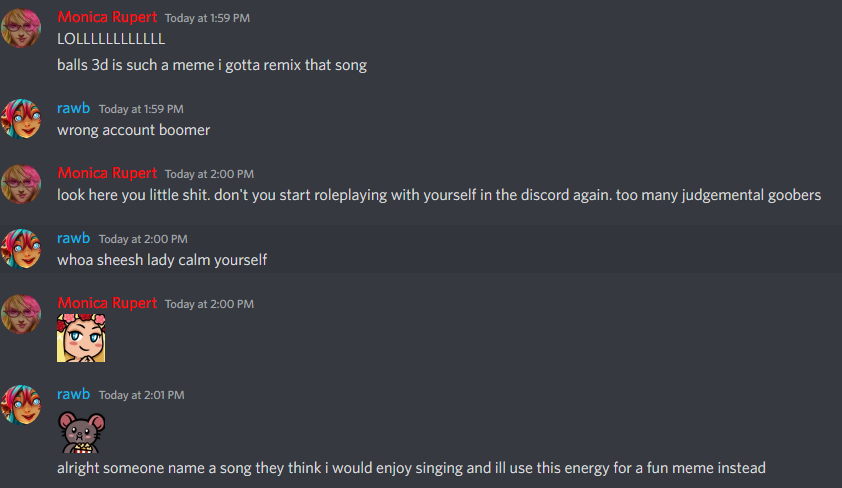Open the gray mouse popcorn emoji

81,432
